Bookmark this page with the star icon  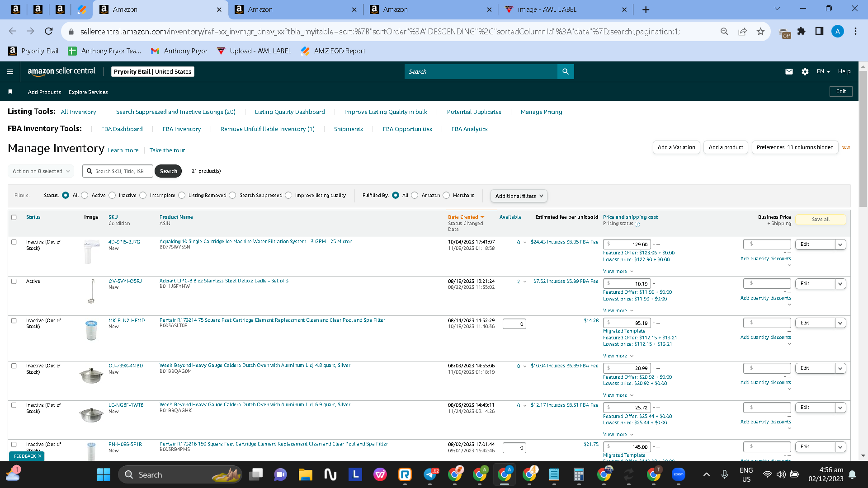click(760, 31)
